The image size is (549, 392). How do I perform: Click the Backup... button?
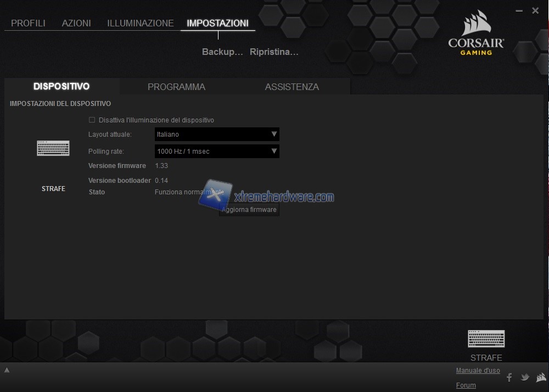click(222, 52)
